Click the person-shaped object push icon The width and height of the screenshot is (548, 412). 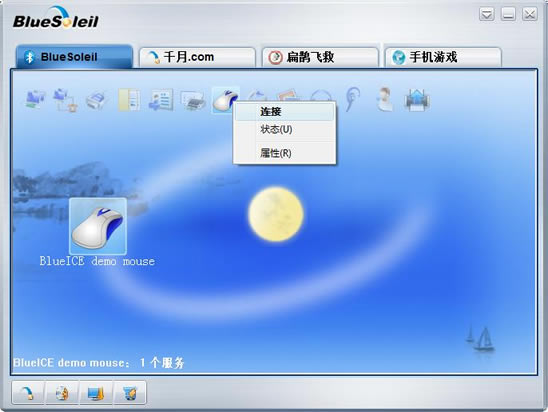pos(384,100)
